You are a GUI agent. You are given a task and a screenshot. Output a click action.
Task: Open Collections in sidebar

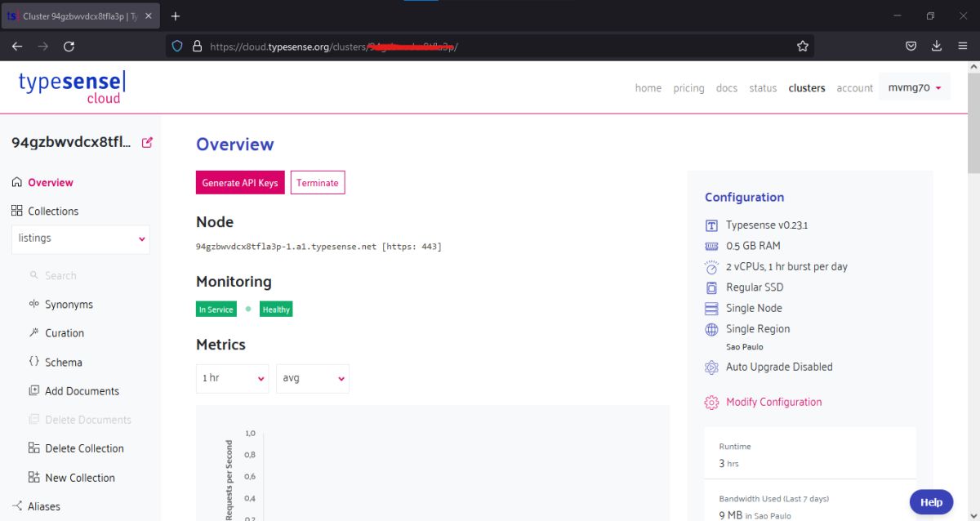[53, 211]
